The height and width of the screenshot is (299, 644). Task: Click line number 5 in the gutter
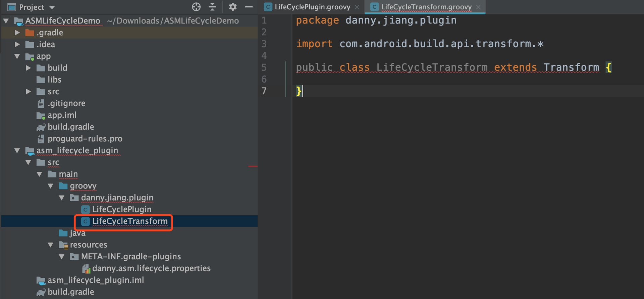[264, 68]
